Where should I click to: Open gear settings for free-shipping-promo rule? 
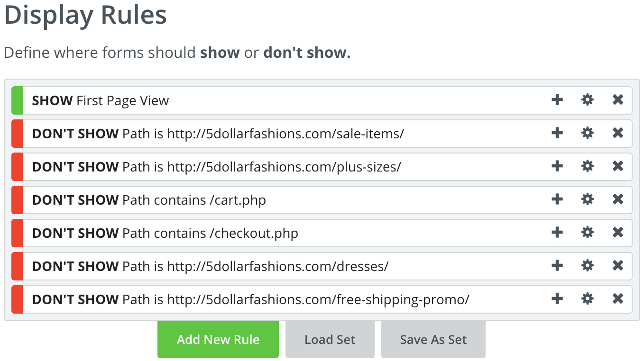click(x=588, y=299)
